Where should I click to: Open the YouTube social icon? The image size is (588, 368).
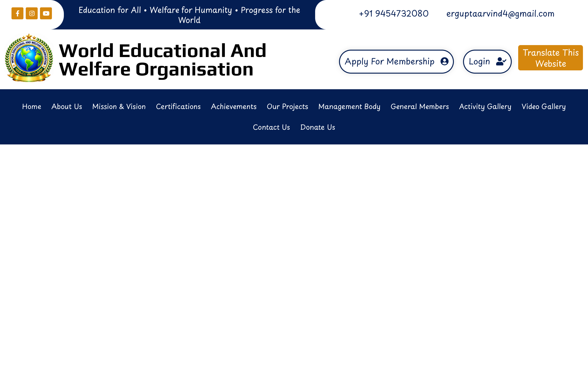pos(46,13)
